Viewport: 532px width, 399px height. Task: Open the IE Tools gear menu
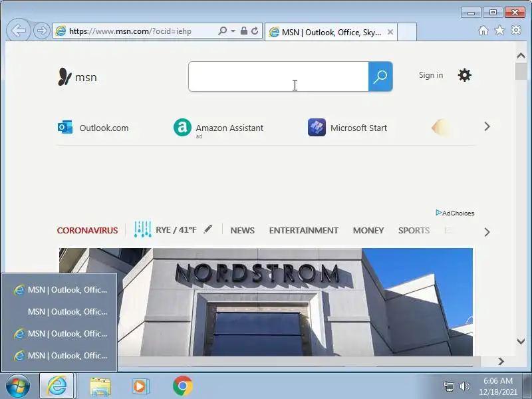point(516,30)
